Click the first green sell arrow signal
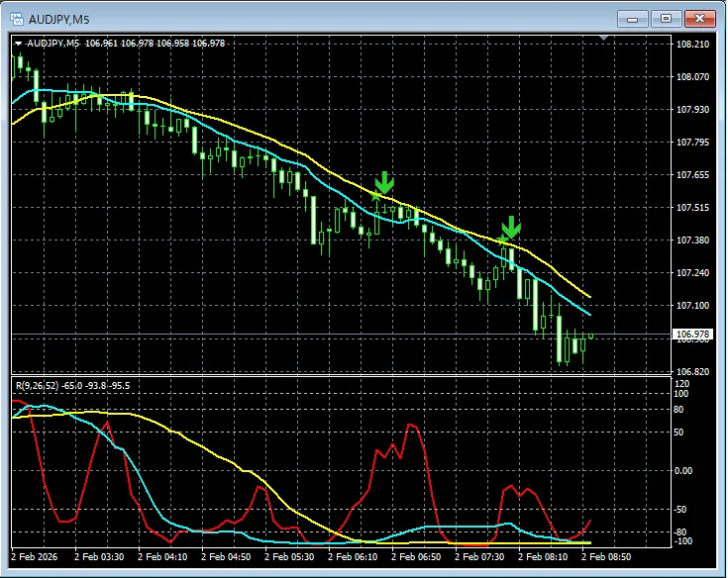 (x=384, y=183)
